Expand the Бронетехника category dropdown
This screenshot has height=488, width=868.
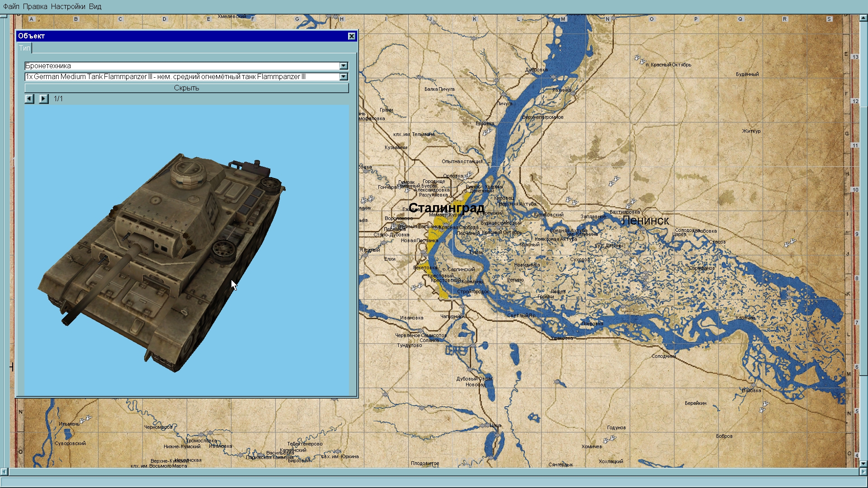[x=344, y=66]
